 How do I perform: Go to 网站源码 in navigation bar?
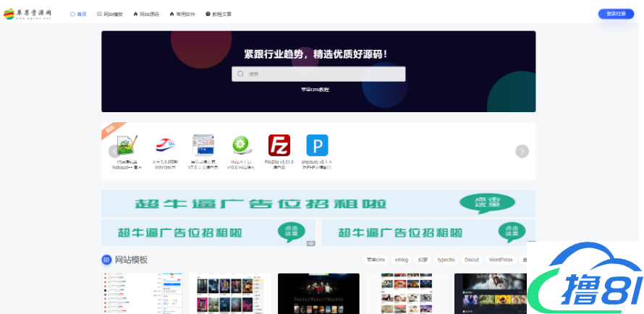[146, 14]
